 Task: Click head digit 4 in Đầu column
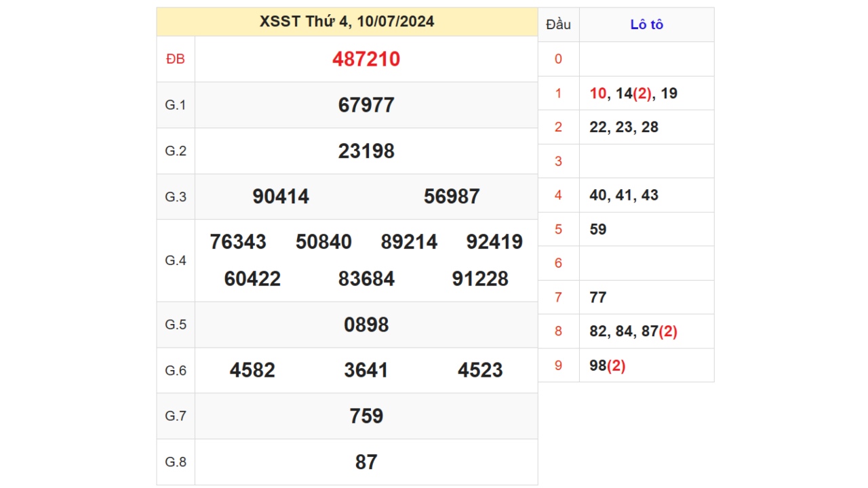click(558, 195)
